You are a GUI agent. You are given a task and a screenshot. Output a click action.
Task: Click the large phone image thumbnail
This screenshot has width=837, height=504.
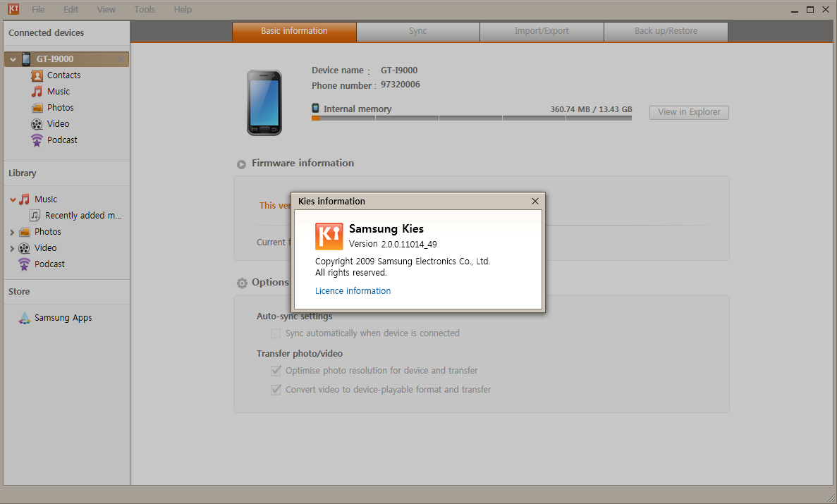[x=264, y=102]
